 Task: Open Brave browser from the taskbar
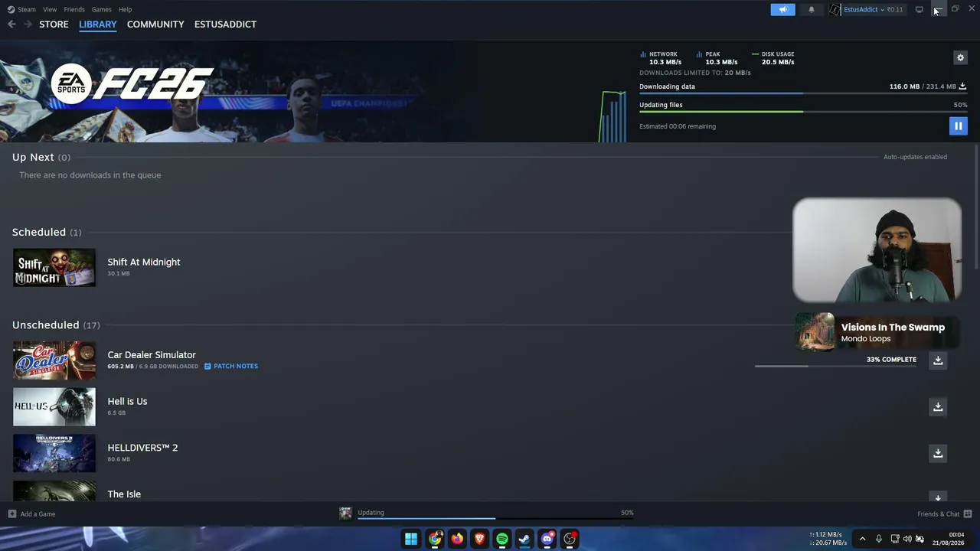(x=480, y=539)
